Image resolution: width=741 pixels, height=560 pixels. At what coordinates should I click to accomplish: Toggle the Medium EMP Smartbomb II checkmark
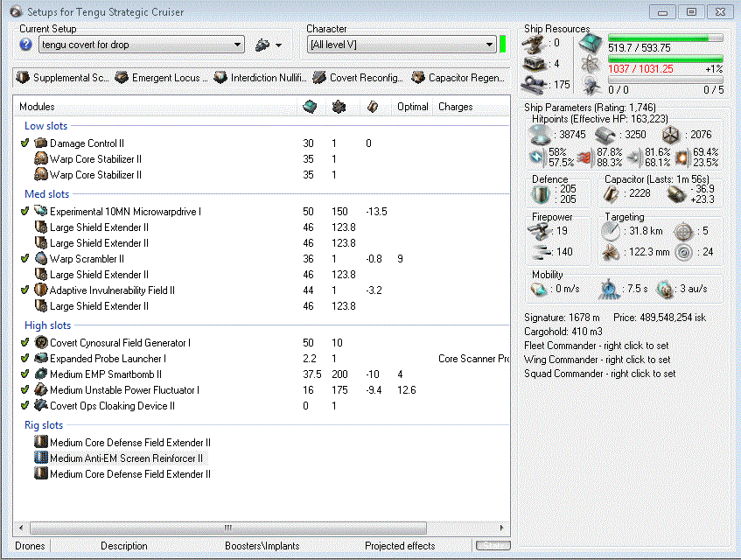point(25,374)
